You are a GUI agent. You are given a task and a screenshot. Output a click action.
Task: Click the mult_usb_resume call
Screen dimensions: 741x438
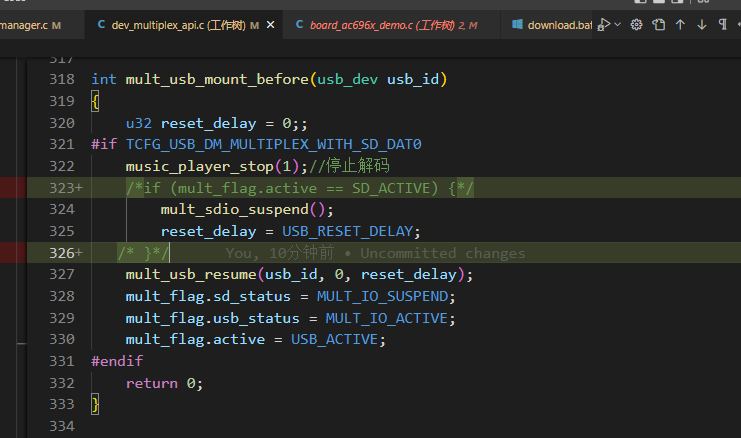[299, 275]
